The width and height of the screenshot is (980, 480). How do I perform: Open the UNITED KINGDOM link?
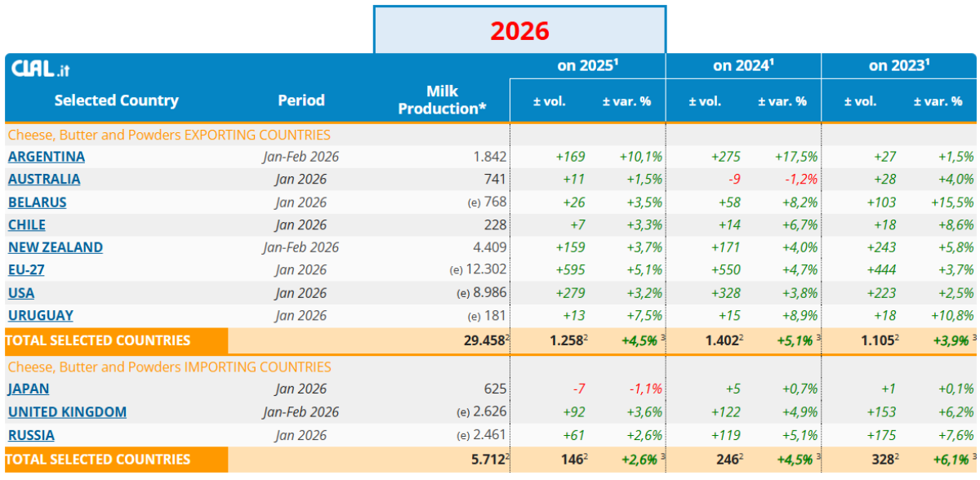coord(67,412)
